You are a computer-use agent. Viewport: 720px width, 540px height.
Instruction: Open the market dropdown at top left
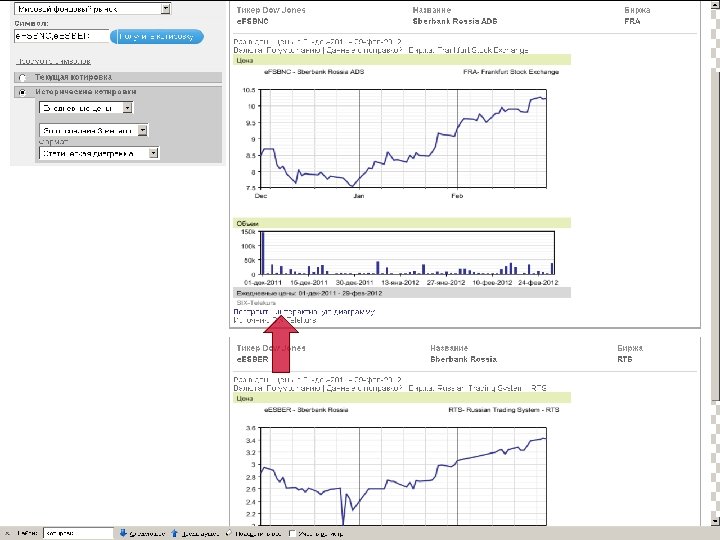[x=93, y=9]
